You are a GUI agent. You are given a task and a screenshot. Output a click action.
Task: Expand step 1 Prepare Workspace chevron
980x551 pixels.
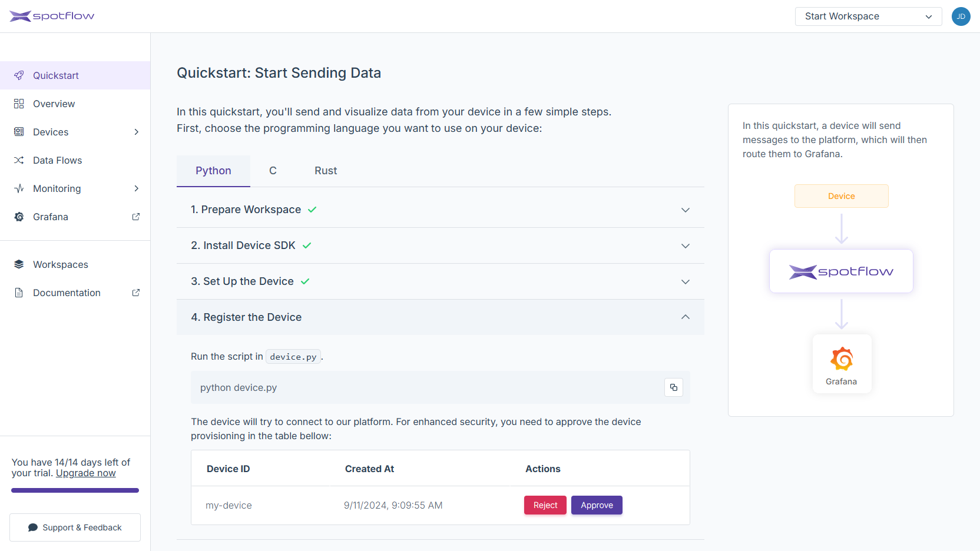[x=686, y=210]
